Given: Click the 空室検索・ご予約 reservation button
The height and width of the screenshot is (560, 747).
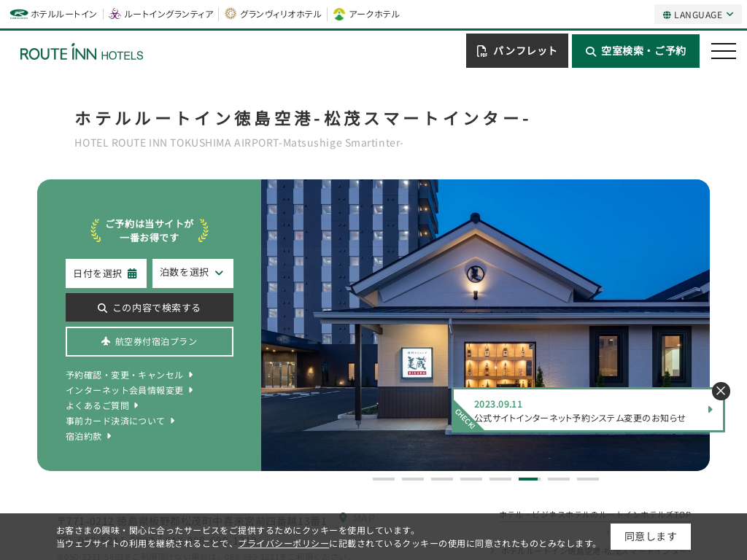Looking at the screenshot, I should coord(635,51).
